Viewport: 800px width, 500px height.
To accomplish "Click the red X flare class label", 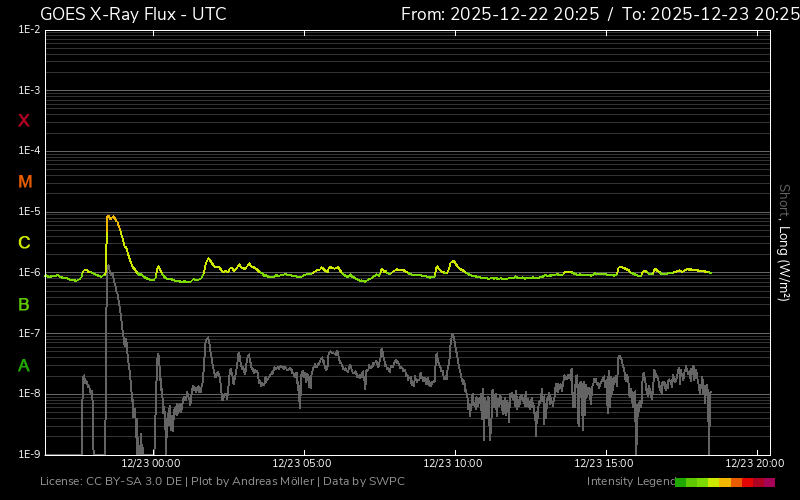I will (x=23, y=121).
